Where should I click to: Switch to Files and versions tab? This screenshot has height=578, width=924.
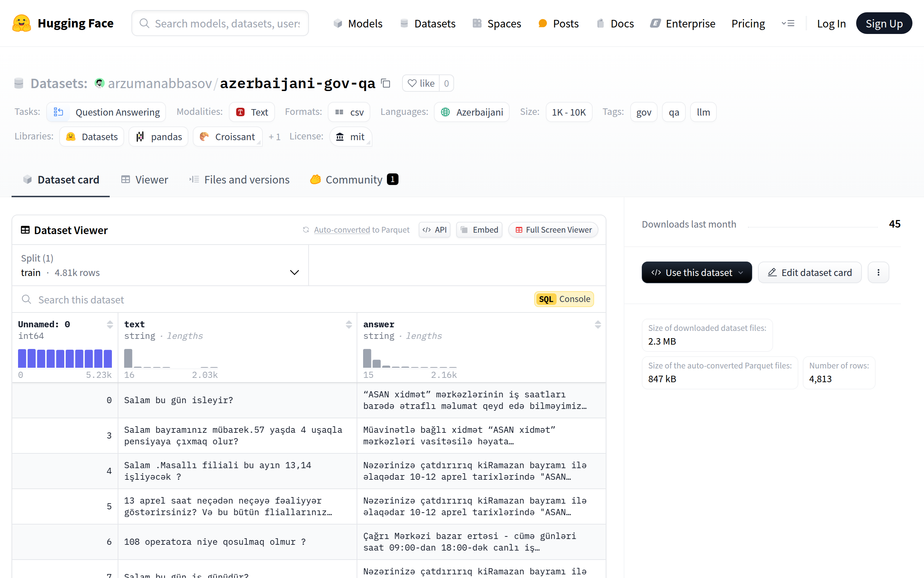coord(239,179)
